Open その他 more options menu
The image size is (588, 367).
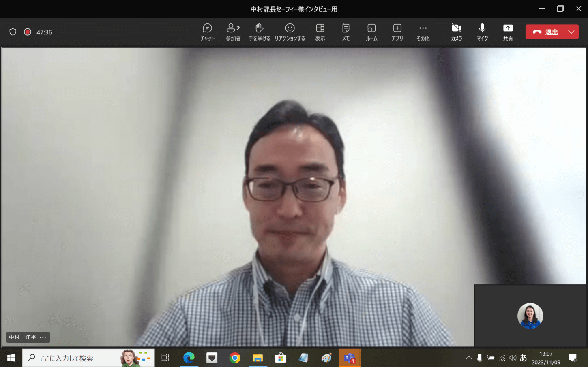(x=423, y=32)
